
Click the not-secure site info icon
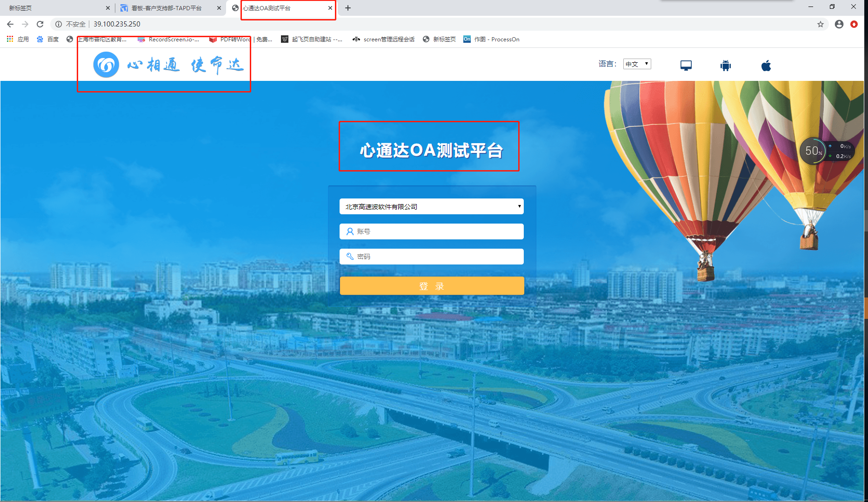tap(59, 24)
